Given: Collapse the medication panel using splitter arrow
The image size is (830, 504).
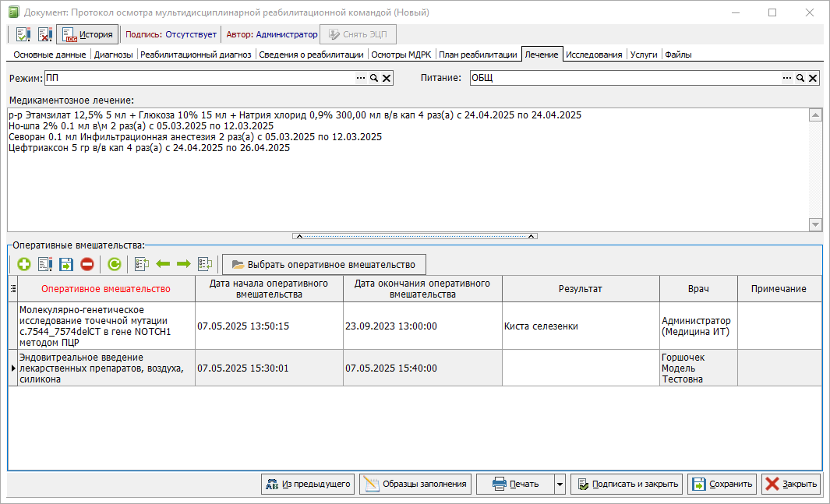Looking at the screenshot, I should (299, 236).
